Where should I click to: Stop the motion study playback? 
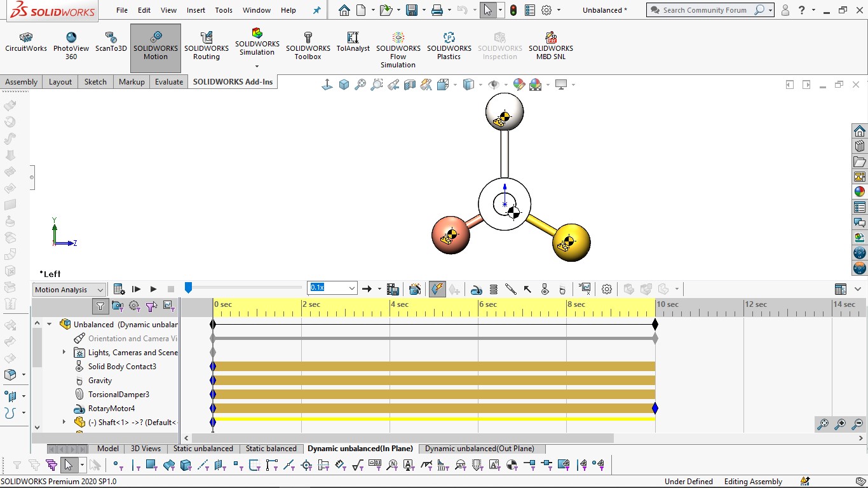(170, 289)
